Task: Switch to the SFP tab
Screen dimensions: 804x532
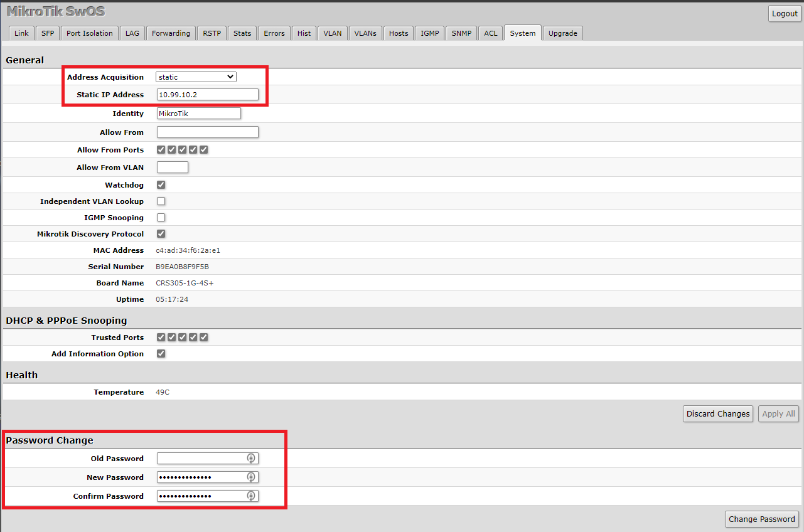Action: point(48,33)
